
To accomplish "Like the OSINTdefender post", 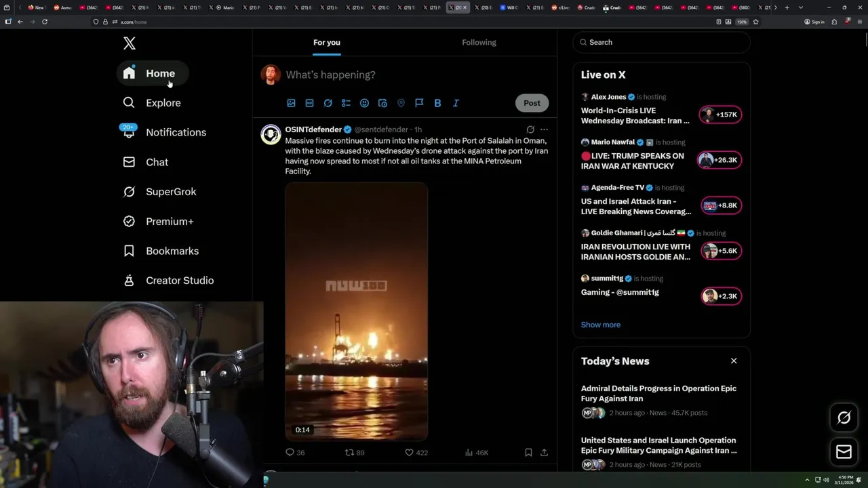I will (x=416, y=452).
